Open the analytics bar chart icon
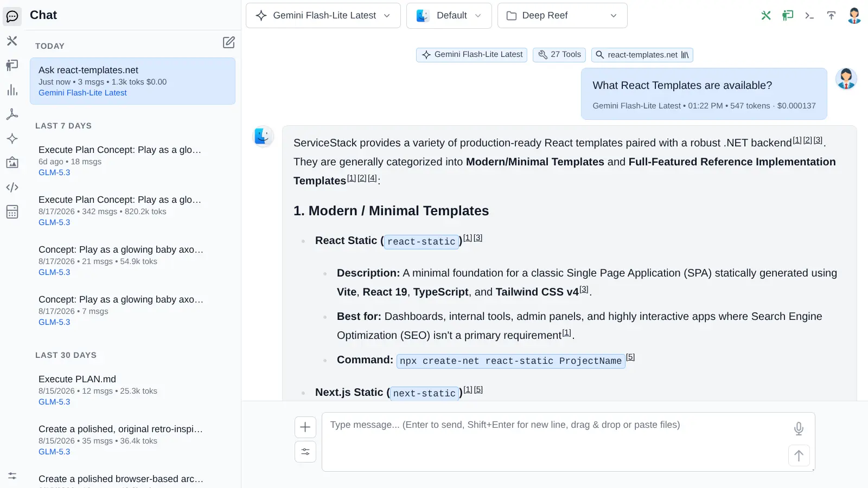 point(12,89)
